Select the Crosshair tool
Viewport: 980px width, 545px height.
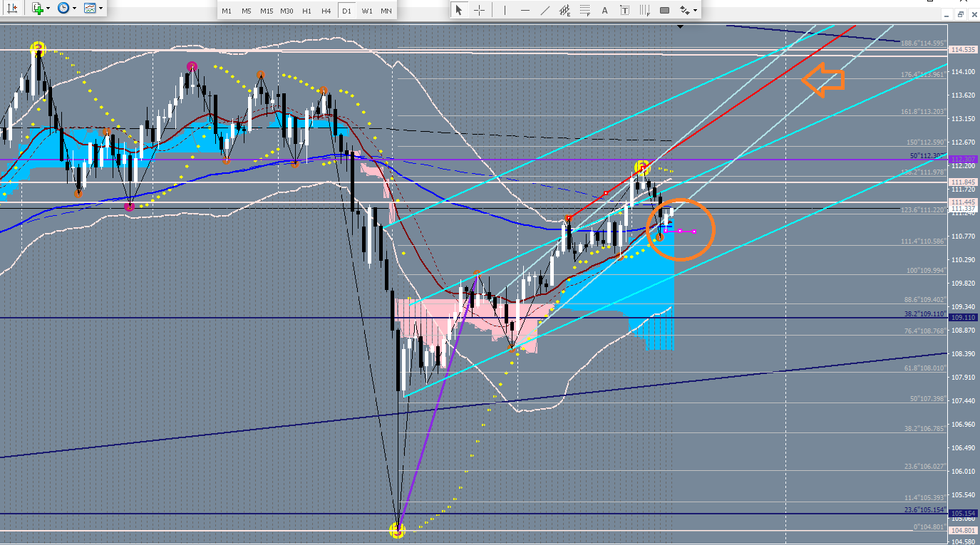coord(479,10)
